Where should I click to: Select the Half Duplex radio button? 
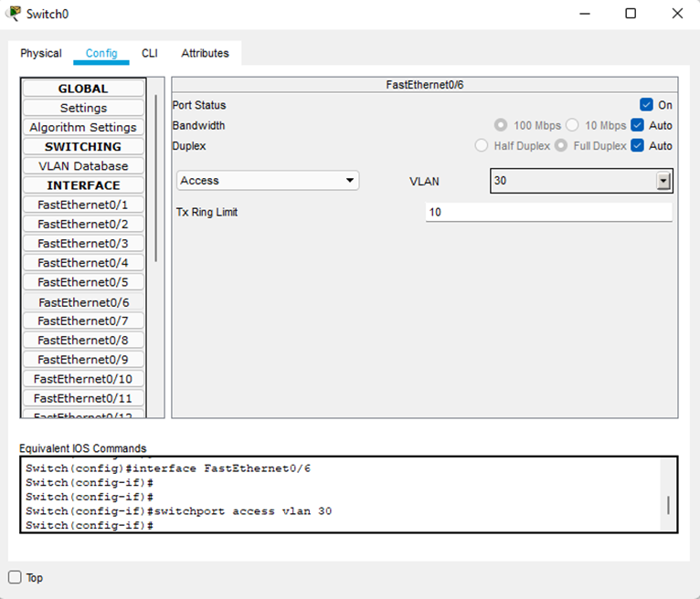point(482,145)
